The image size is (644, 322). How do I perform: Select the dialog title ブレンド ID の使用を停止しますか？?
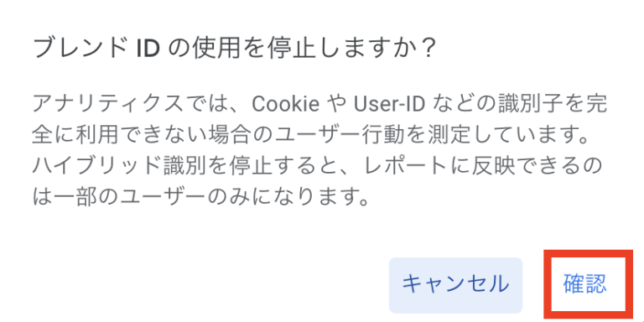click(233, 49)
